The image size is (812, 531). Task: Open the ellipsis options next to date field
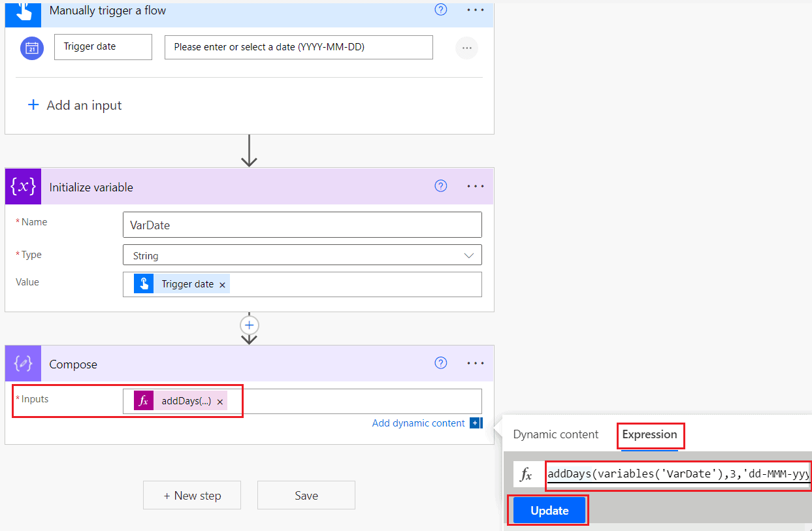coord(466,47)
